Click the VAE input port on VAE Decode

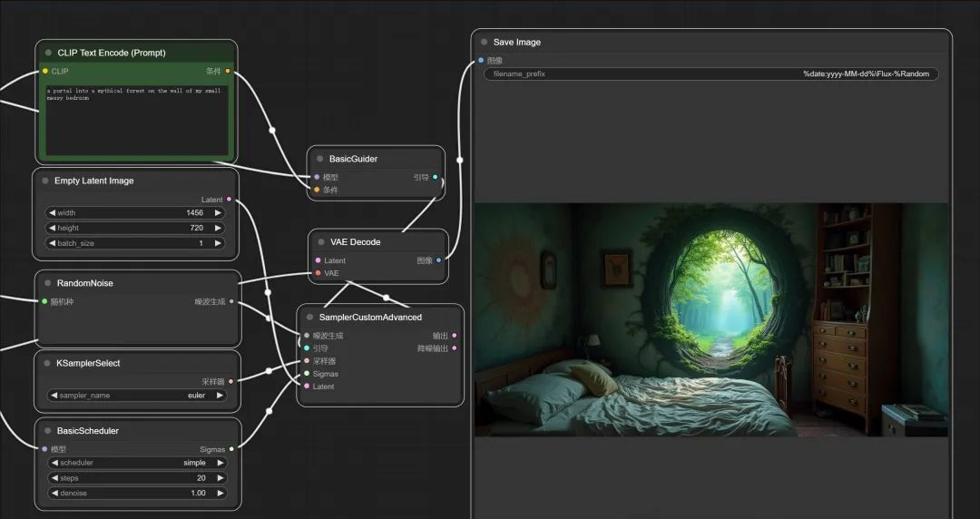318,272
